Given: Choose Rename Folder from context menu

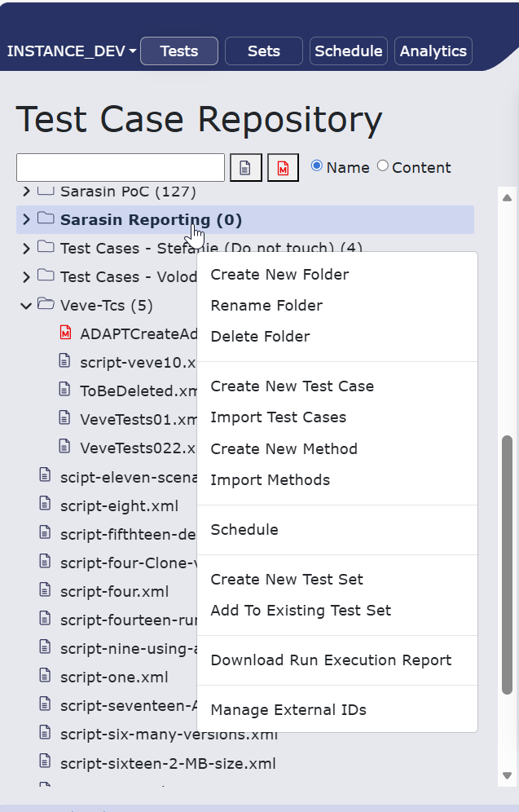Looking at the screenshot, I should pos(336,306).
